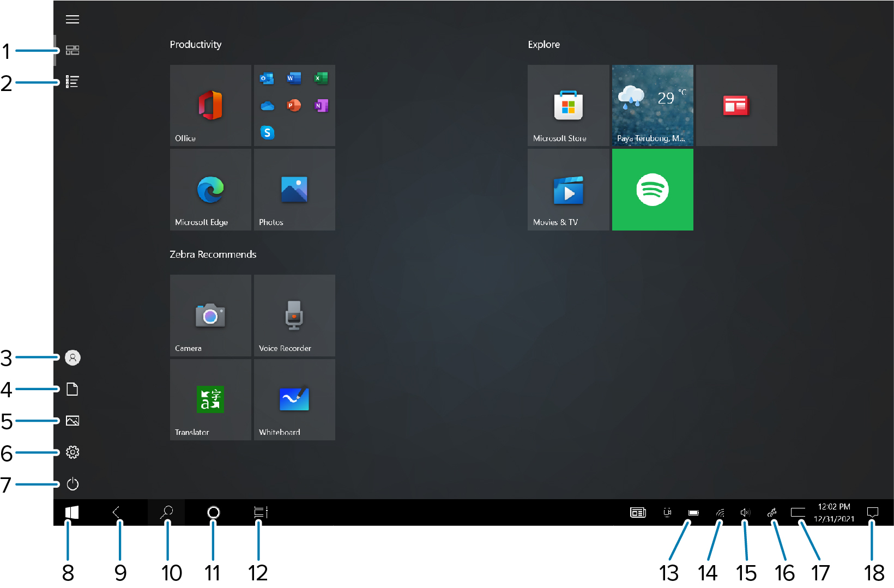
Task: Launch Movies & TV tile
Action: pyautogui.click(x=569, y=190)
